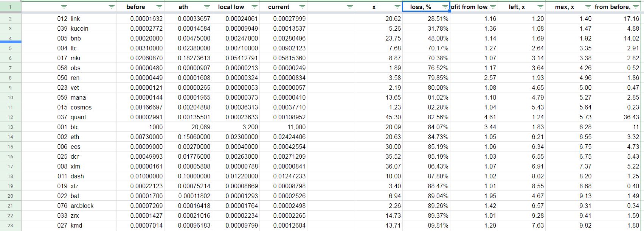
Task: Select row header number 23
Action: click(x=10, y=225)
